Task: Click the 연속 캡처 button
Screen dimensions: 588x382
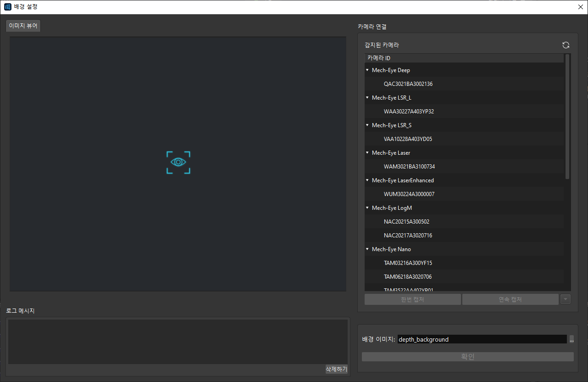Action: (510, 299)
